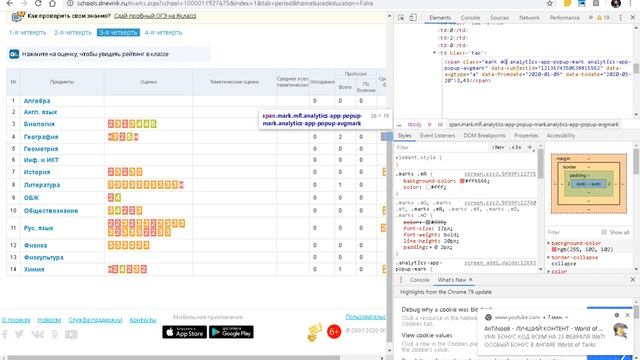
Task: Open the Event Listeners sidebar tab
Action: click(437, 136)
